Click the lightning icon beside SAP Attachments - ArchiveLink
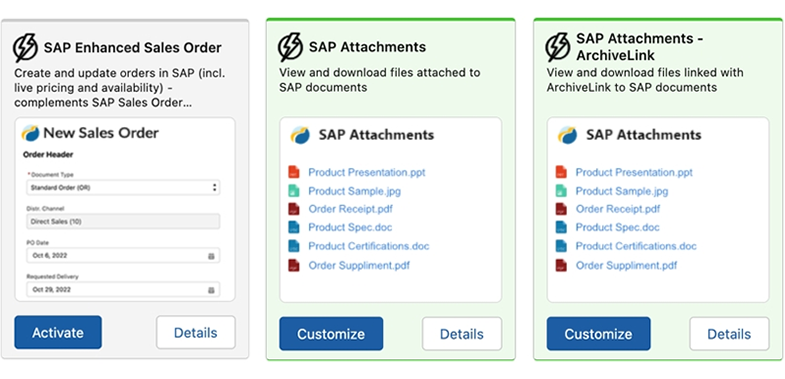This screenshot has width=785, height=379. click(x=558, y=48)
